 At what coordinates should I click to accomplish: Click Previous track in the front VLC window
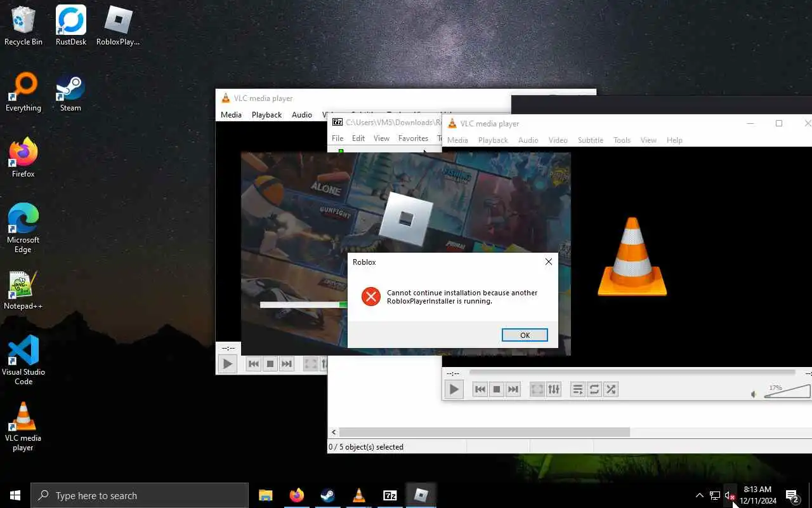click(480, 389)
